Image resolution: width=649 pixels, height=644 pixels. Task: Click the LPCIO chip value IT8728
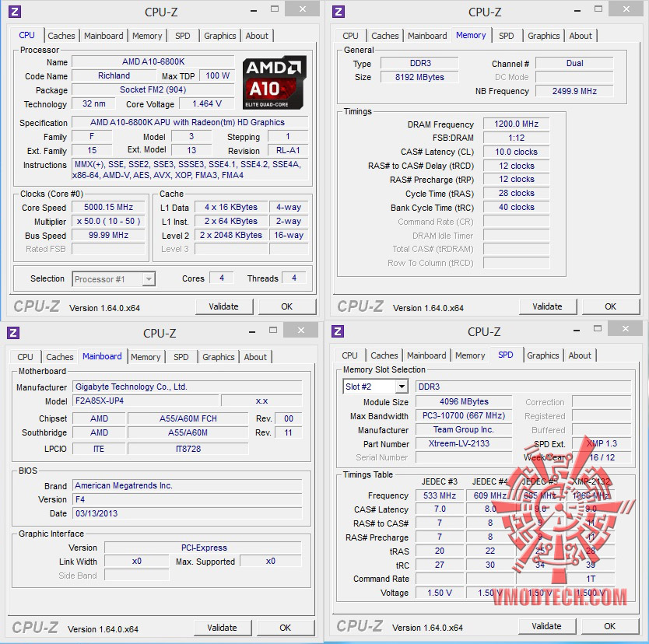188,449
